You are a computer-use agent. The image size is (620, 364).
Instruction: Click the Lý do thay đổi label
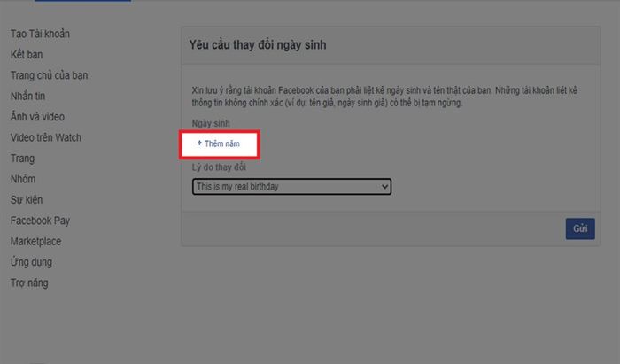coord(219,167)
